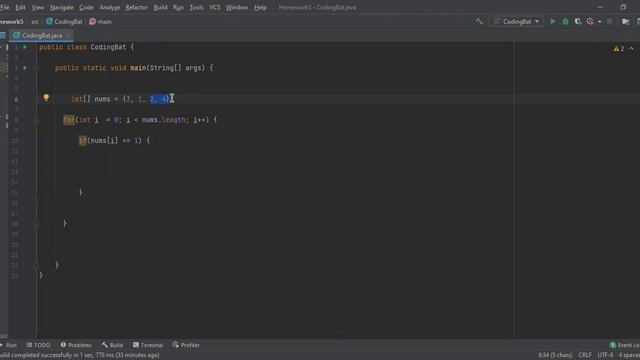Collapse the main method fold marker
Image resolution: width=640 pixels, height=360 pixels.
37,68
